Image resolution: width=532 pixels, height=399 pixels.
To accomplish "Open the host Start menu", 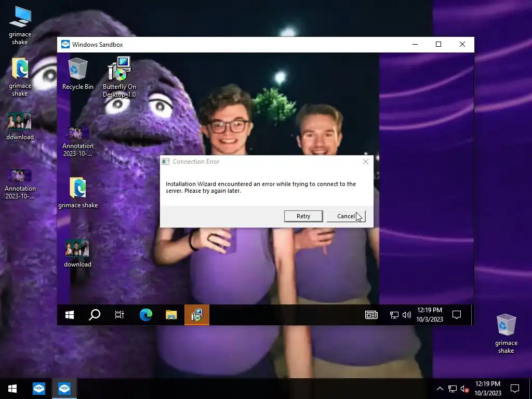I will click(x=12, y=389).
